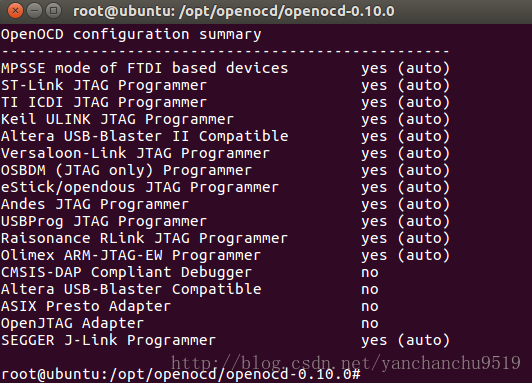Click the 'no' beside CMSIS-DAP Compliant Debugger
Viewport: 532px width, 383px height.
(x=370, y=272)
